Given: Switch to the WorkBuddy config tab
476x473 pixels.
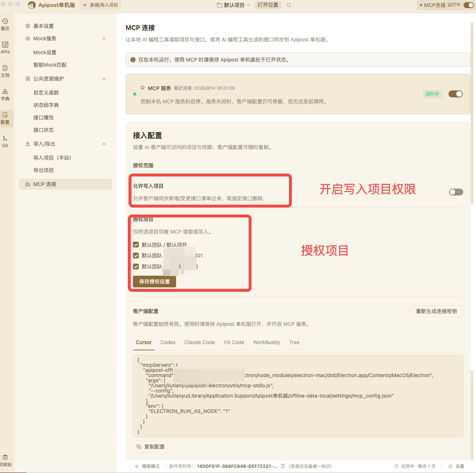Looking at the screenshot, I should [267, 342].
